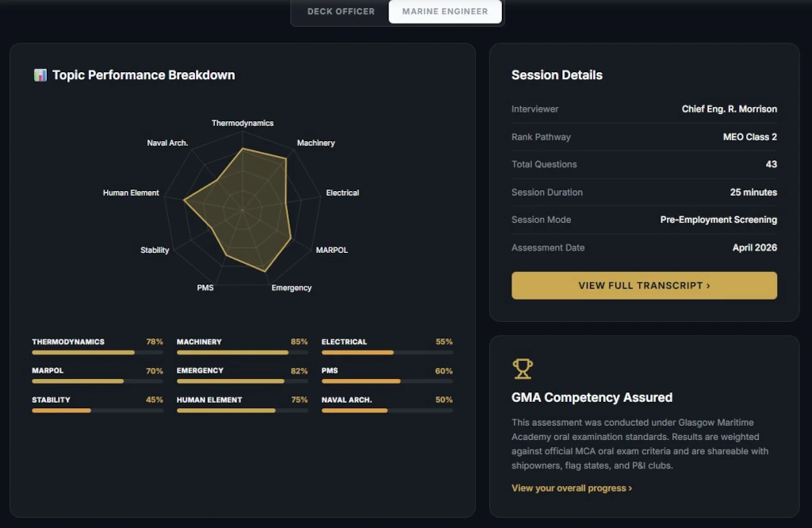
Task: Click the 55% Electrical score value
Action: pyautogui.click(x=444, y=342)
